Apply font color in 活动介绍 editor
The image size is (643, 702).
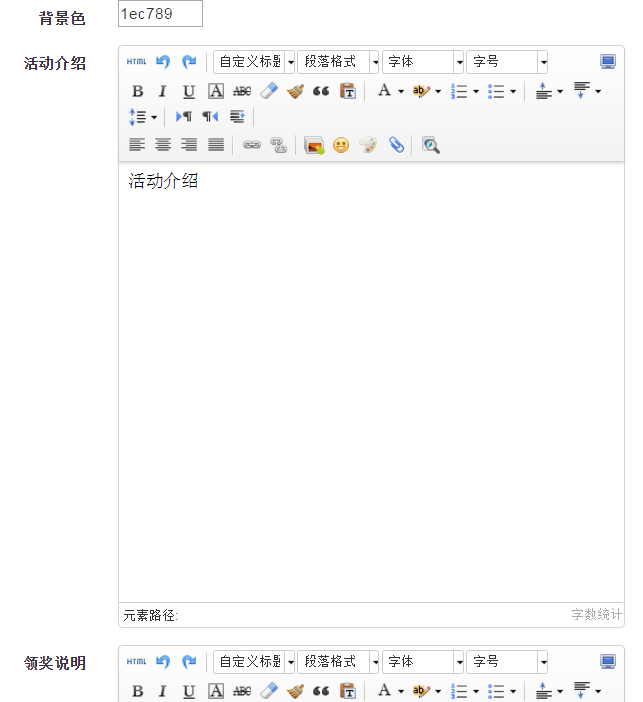click(x=385, y=91)
